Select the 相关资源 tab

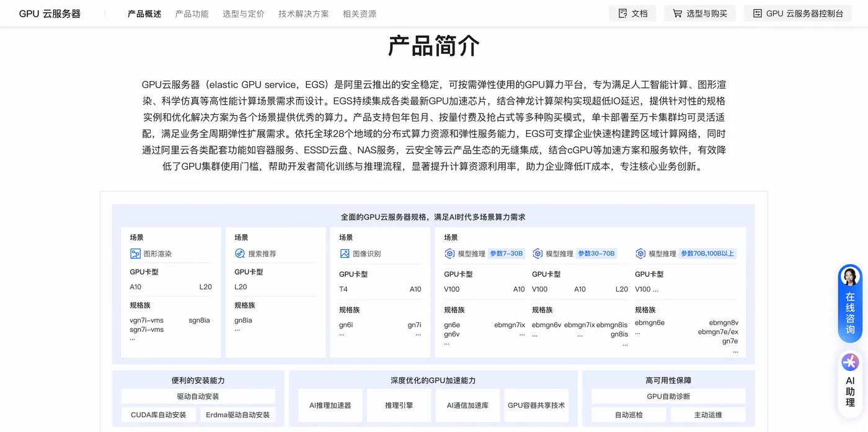[x=360, y=14]
